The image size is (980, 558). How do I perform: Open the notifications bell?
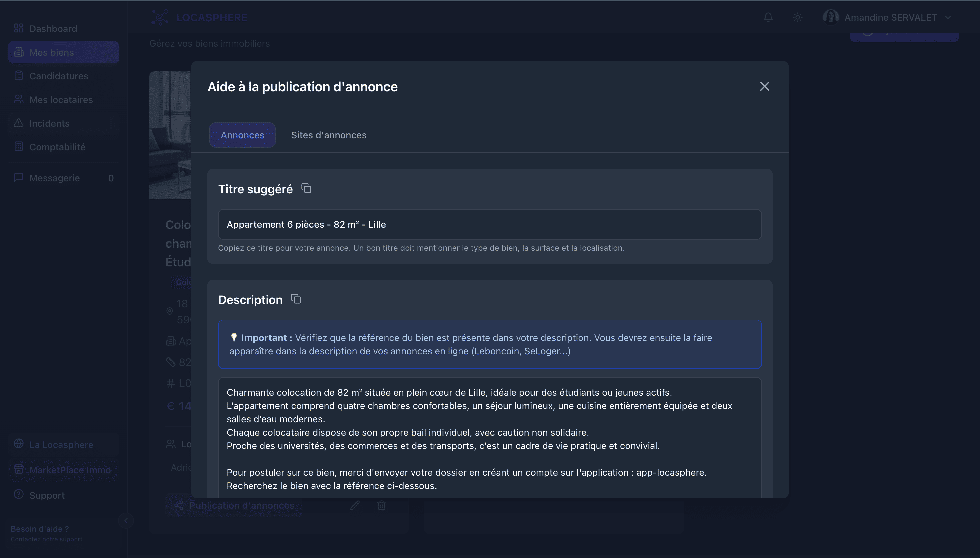point(768,17)
